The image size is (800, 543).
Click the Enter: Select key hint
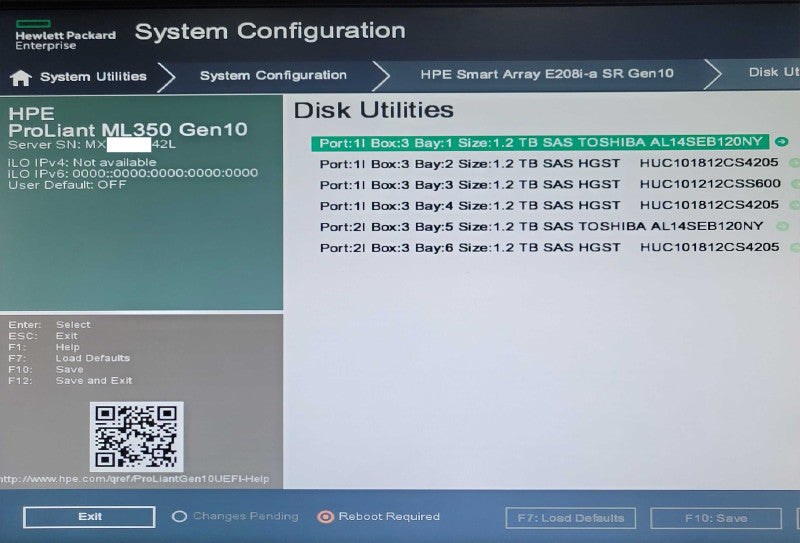click(x=49, y=325)
